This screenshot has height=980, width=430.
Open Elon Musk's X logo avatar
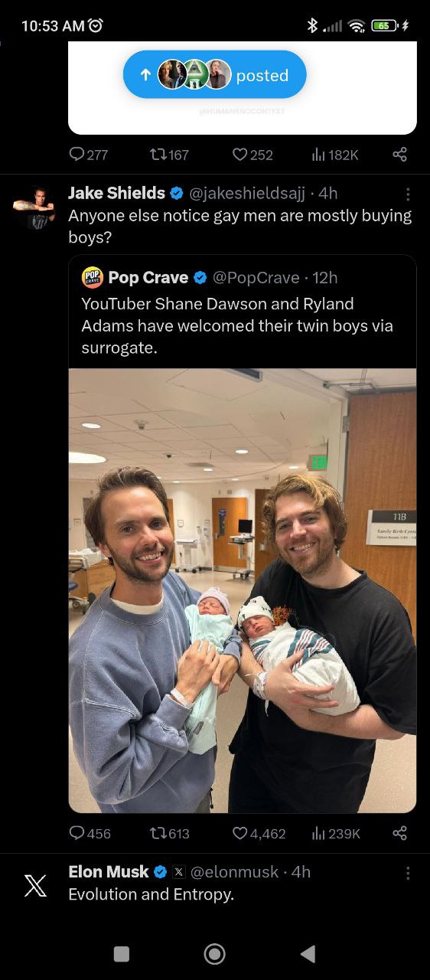(35, 886)
